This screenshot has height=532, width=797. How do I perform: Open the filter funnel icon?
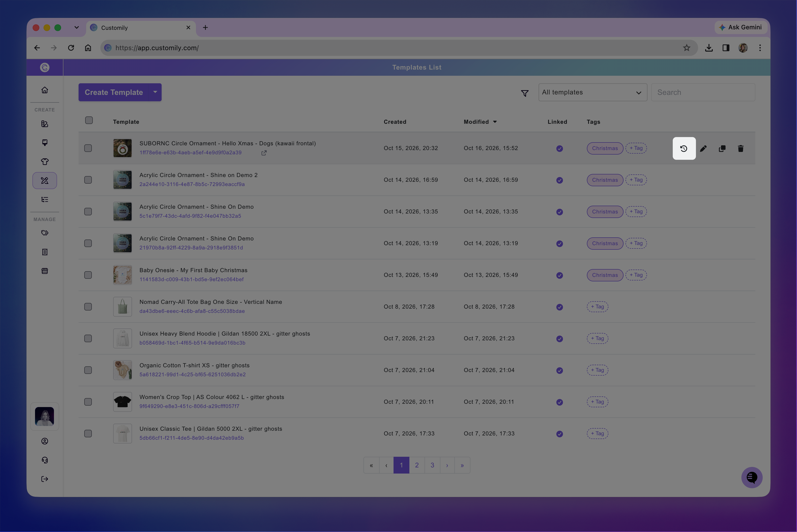[x=525, y=93]
